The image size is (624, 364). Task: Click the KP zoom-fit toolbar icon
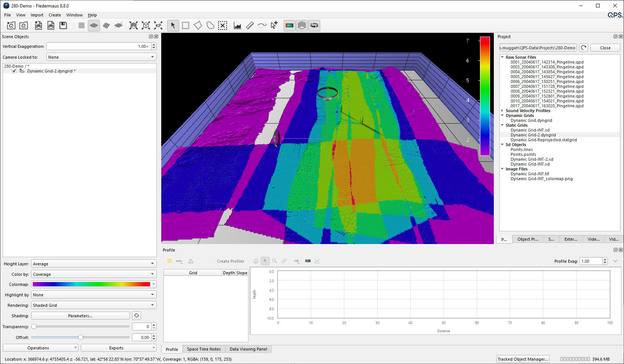tap(158, 25)
